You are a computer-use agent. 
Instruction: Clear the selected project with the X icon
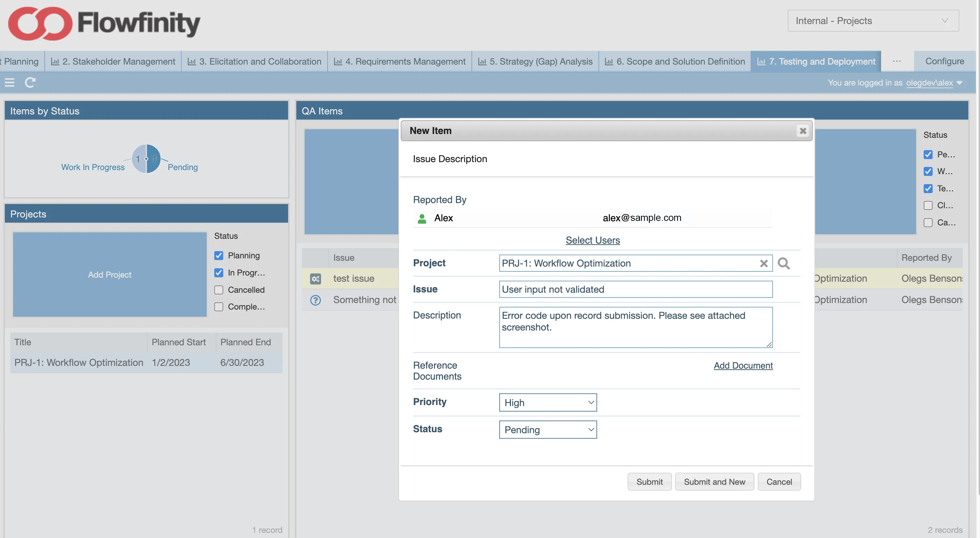pyautogui.click(x=764, y=263)
